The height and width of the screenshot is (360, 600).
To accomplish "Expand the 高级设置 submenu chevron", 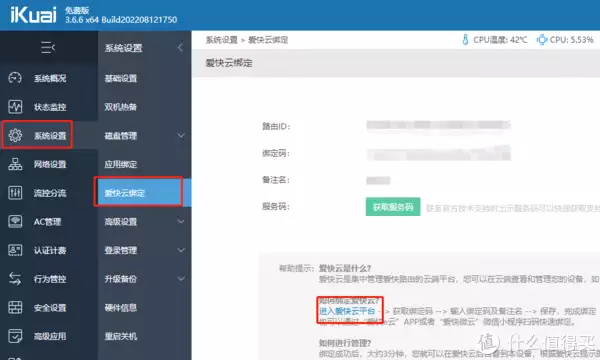I will 181,222.
